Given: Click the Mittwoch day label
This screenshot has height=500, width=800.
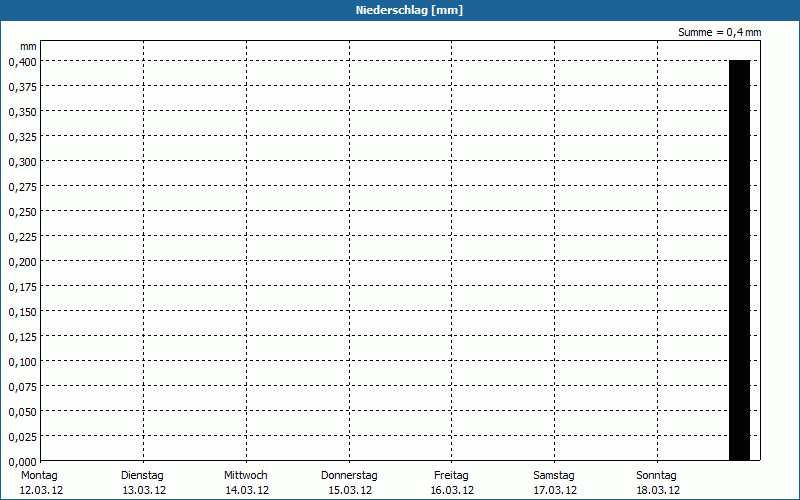Looking at the screenshot, I should (x=245, y=476).
